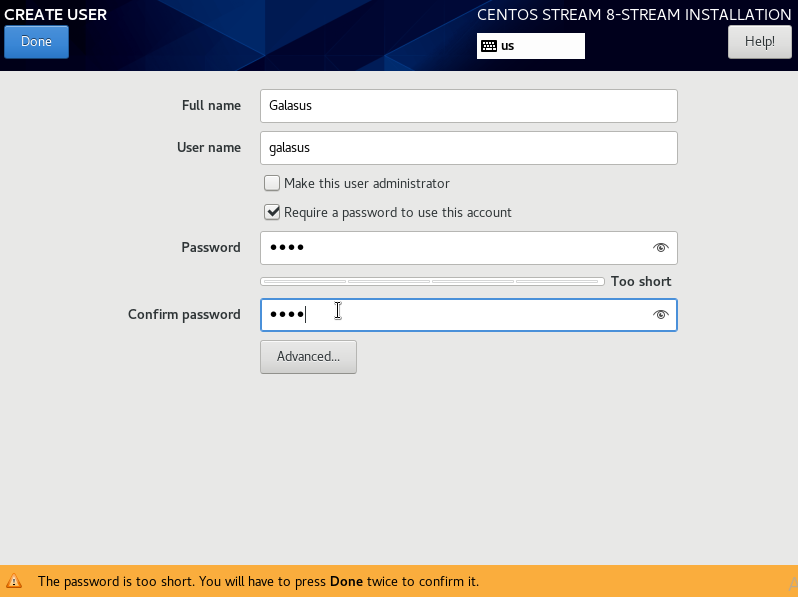The image size is (798, 597).
Task: Click the password strength bar
Action: click(432, 281)
